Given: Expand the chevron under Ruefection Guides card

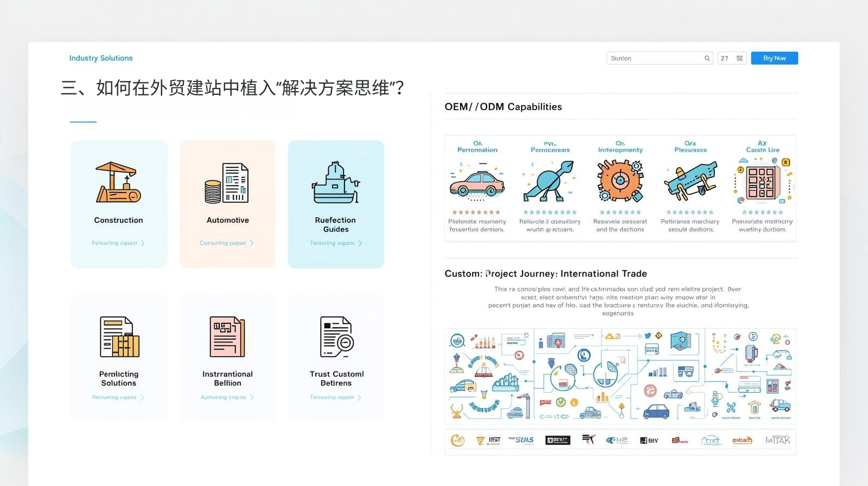Looking at the screenshot, I should 360,243.
